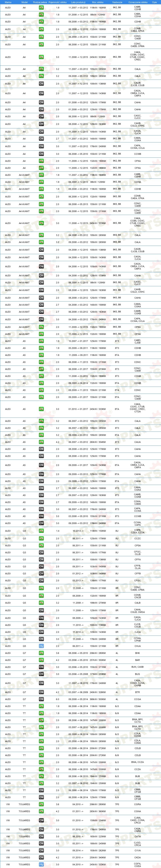Viewport: 161px width, 868px height.
Task: Click engine code CPSA
Action: (x=137, y=545)
